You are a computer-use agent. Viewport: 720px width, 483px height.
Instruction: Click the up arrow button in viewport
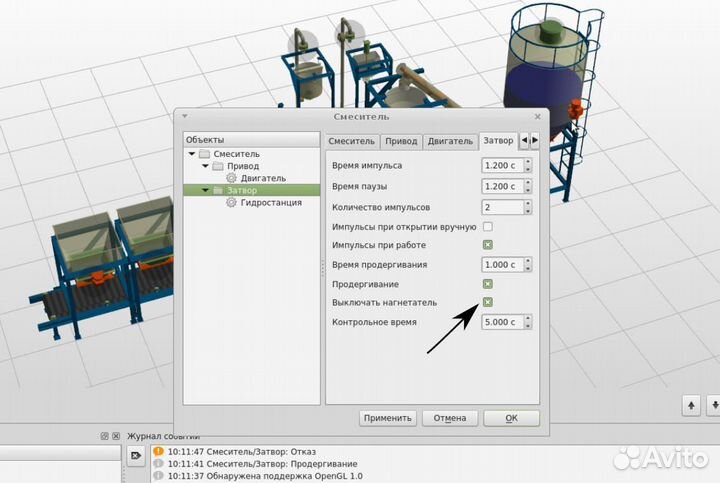(691, 405)
